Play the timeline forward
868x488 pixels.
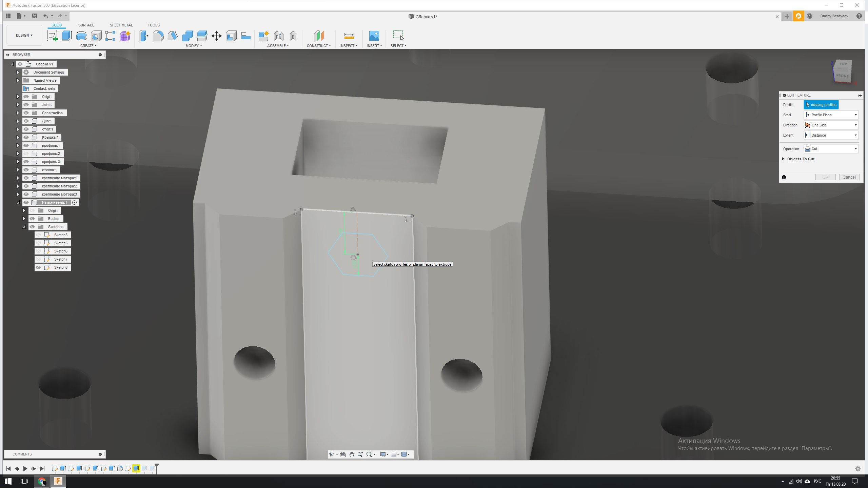[x=25, y=469]
